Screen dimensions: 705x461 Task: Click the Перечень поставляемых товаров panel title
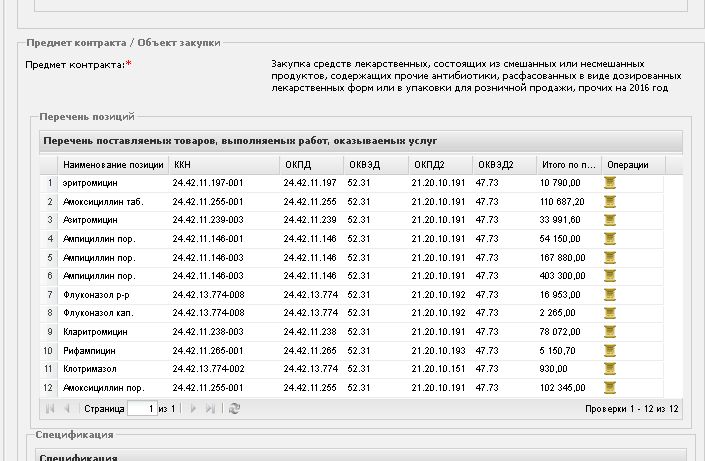(240, 141)
